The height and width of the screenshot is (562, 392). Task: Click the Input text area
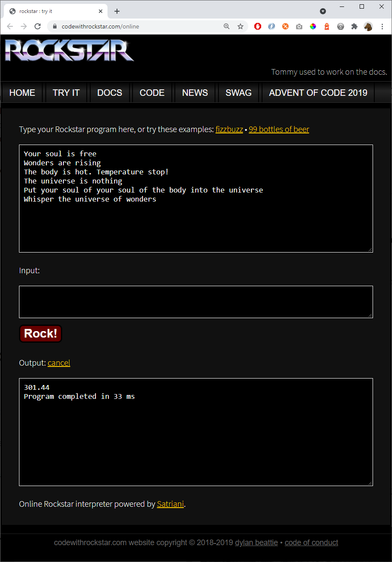(196, 302)
